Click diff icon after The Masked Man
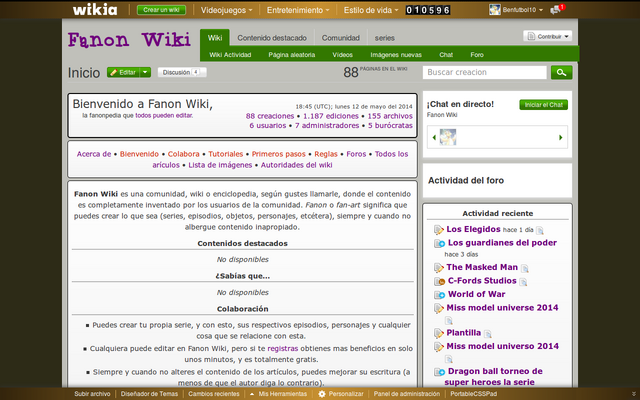The height and width of the screenshot is (400, 640). (x=525, y=269)
